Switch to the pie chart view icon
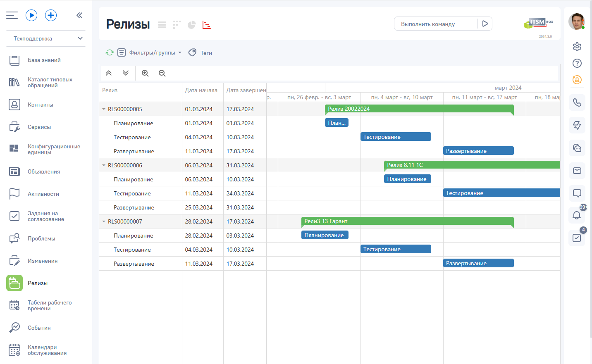Screen dimensions: 592x364 point(191,25)
